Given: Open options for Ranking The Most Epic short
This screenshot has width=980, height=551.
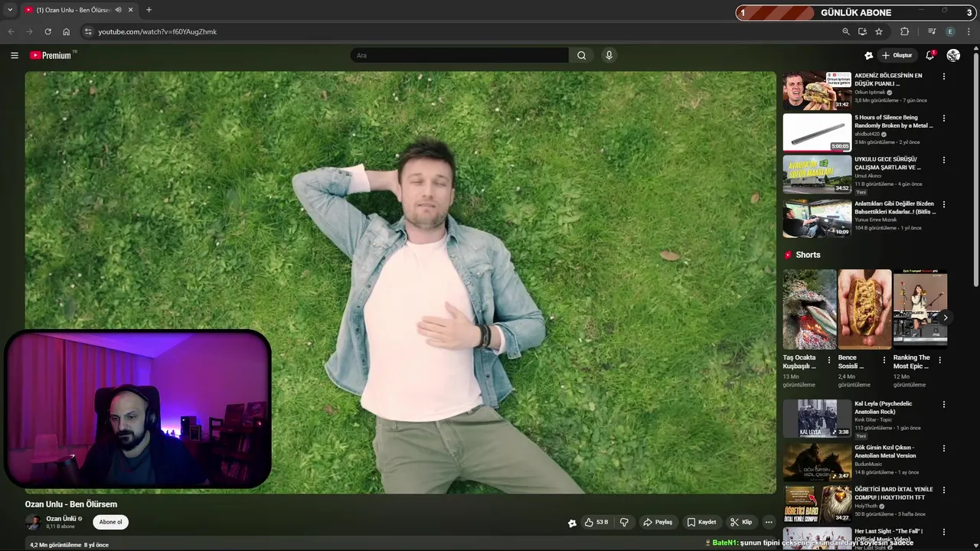Looking at the screenshot, I should click(940, 360).
